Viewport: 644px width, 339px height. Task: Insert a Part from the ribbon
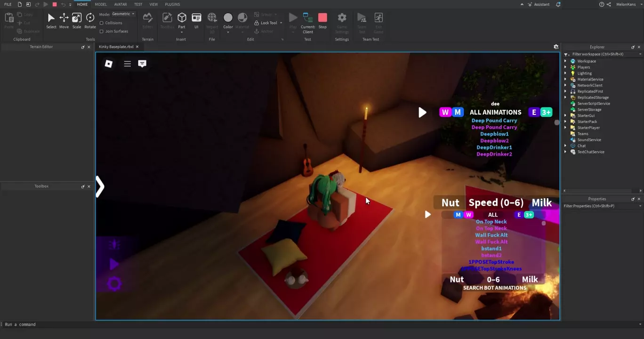pos(182,21)
